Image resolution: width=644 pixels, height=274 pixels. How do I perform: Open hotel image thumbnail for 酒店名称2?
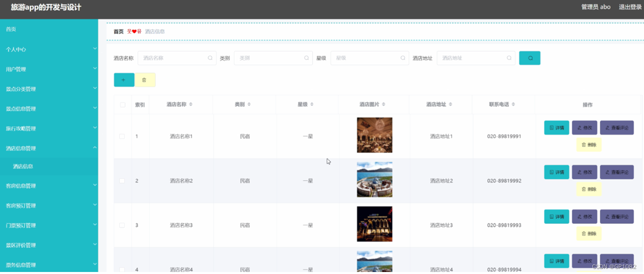[375, 180]
